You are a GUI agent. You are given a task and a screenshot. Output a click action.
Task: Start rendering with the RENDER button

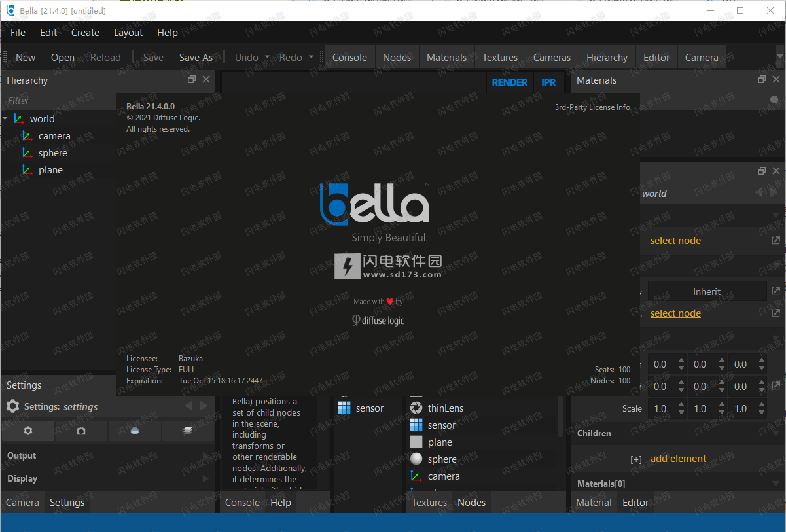click(510, 82)
